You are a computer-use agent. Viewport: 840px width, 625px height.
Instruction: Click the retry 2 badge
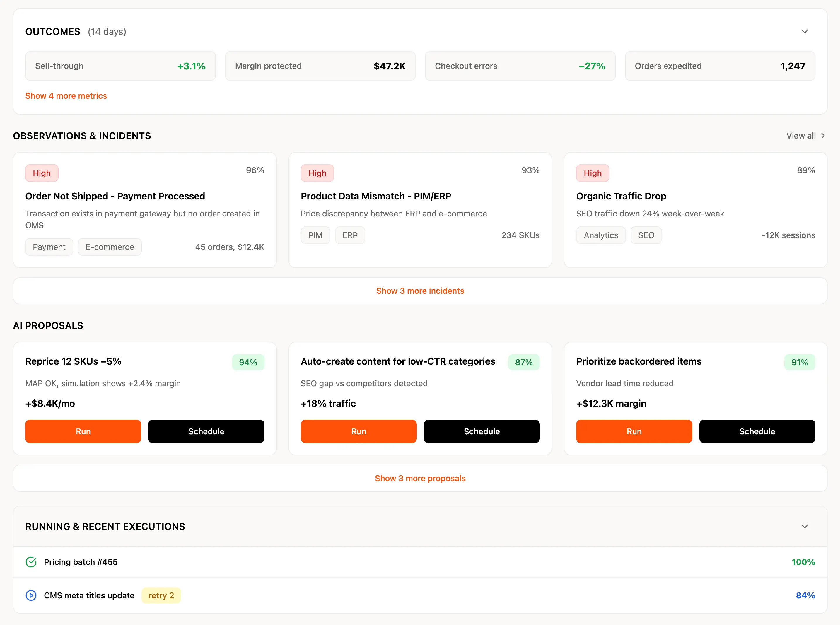point(161,595)
